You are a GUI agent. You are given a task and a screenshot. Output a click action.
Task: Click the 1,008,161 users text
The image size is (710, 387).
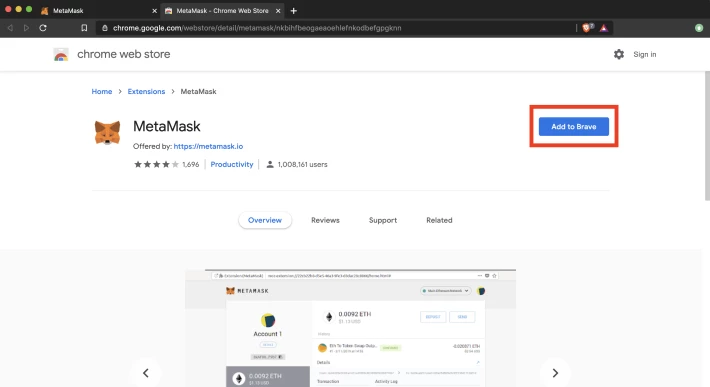[x=302, y=164]
